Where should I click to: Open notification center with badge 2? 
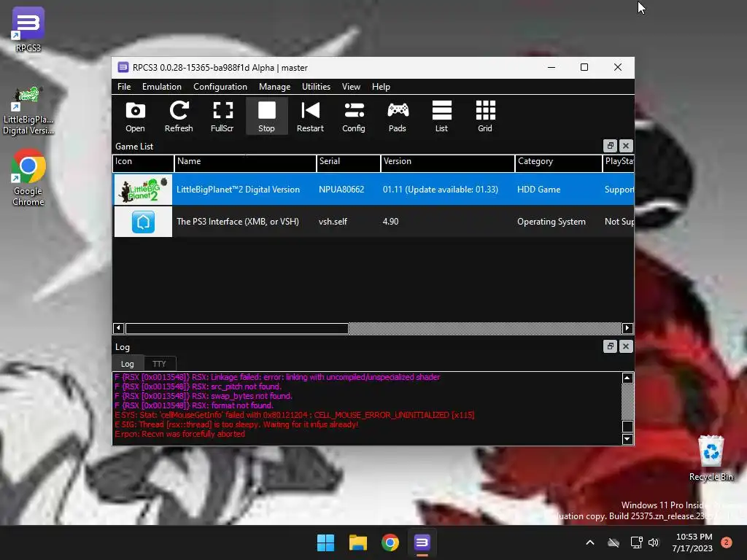tap(726, 542)
